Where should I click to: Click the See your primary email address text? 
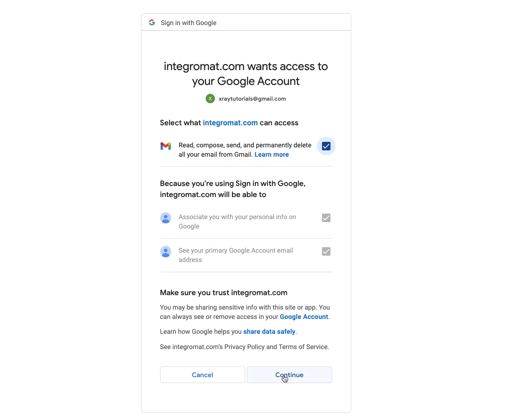point(236,255)
